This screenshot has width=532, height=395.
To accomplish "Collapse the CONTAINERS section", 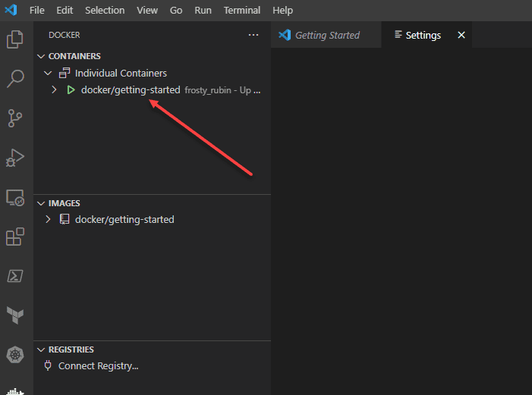I will pyautogui.click(x=41, y=56).
